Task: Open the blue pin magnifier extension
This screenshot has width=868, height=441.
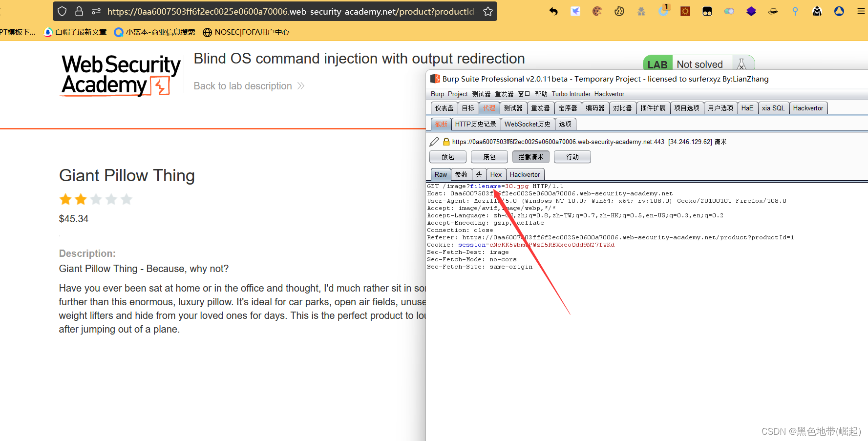Action: [x=795, y=11]
